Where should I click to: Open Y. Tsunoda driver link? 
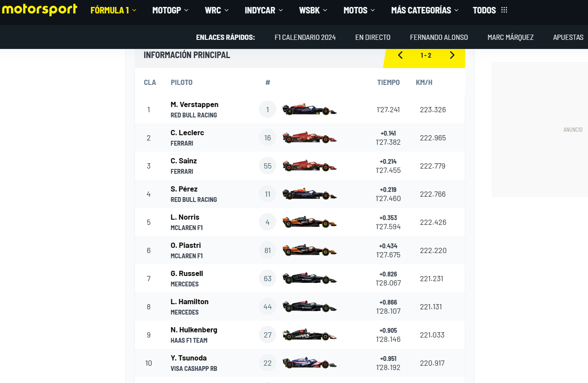[189, 358]
